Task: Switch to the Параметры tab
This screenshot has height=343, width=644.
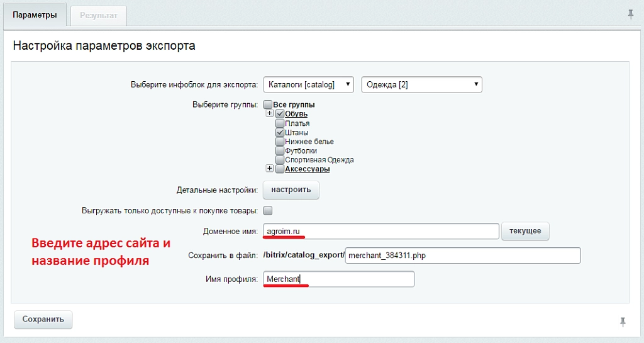Action: pos(35,15)
